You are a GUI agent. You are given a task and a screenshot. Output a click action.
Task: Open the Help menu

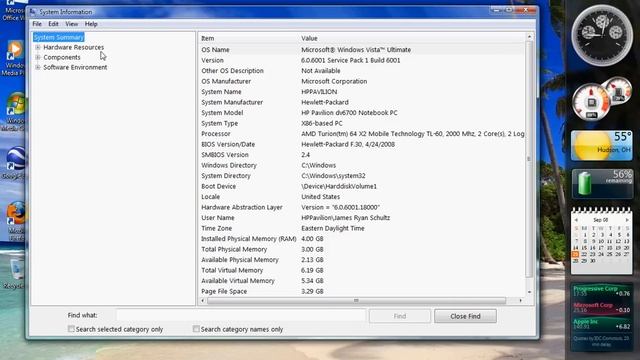(91, 24)
